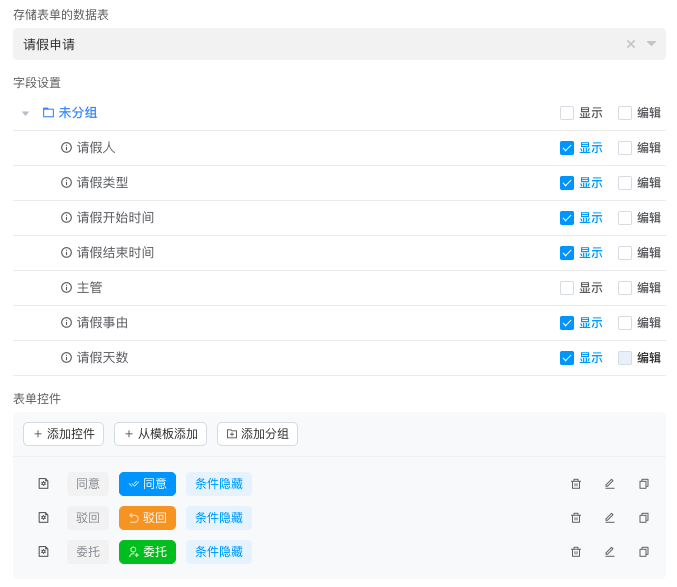
Task: Enable 编辑 checkbox for 请假天数
Action: pyautogui.click(x=625, y=358)
